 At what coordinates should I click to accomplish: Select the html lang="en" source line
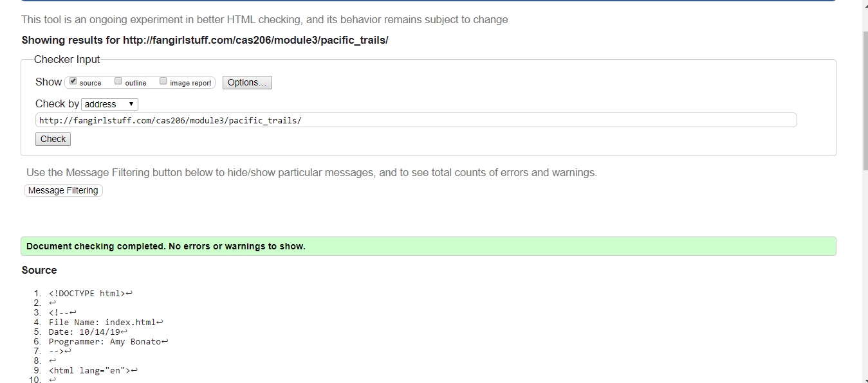click(x=89, y=371)
